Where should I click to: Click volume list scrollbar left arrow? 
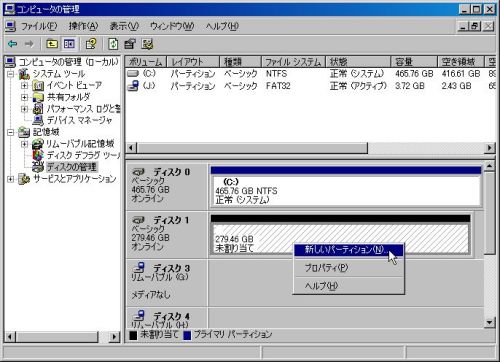coord(131,148)
